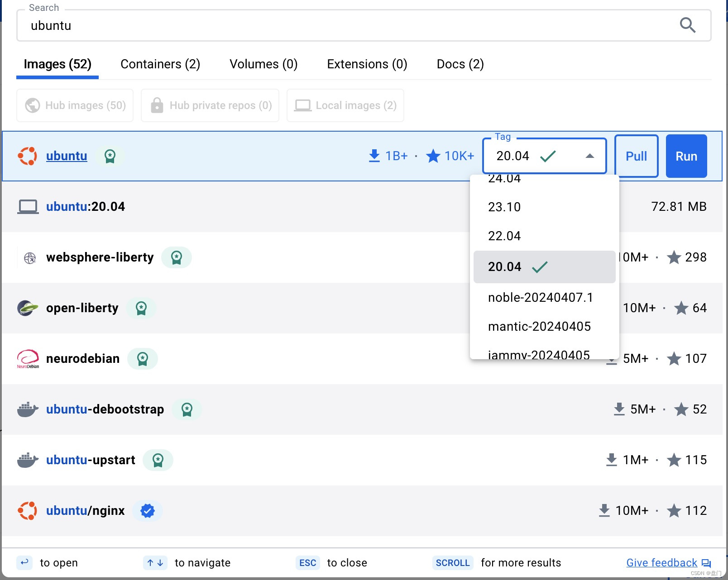Open the ubuntu image link

point(67,156)
